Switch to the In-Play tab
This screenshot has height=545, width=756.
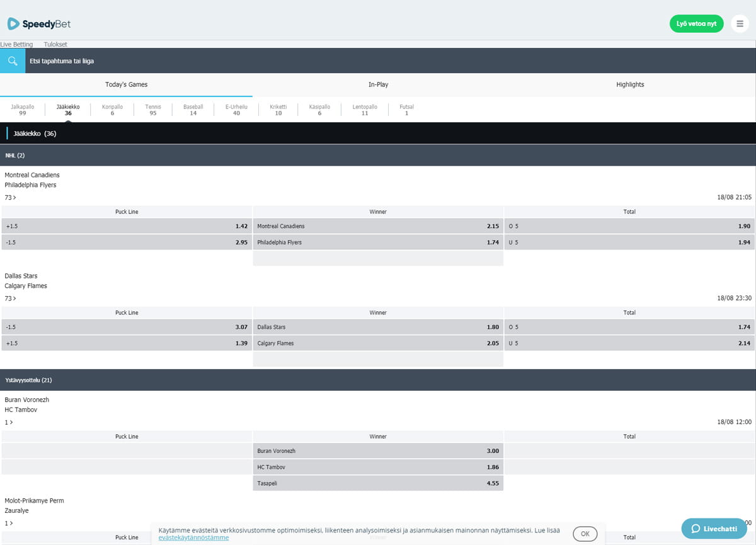(x=378, y=84)
